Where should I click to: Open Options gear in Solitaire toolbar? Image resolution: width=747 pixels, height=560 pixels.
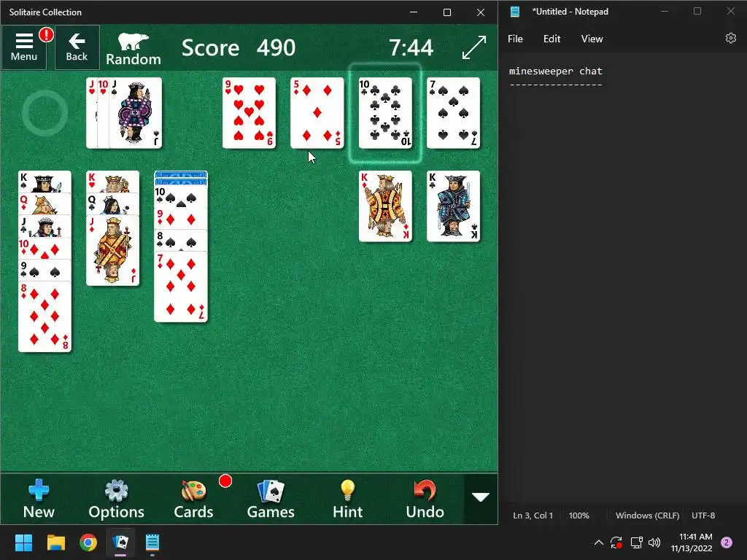116,499
